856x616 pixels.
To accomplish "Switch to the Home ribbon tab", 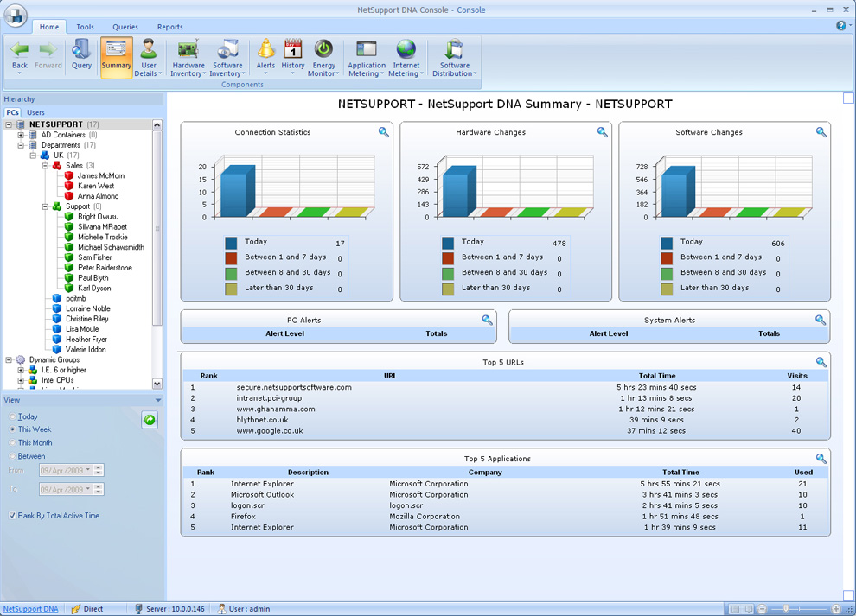I will click(x=49, y=27).
